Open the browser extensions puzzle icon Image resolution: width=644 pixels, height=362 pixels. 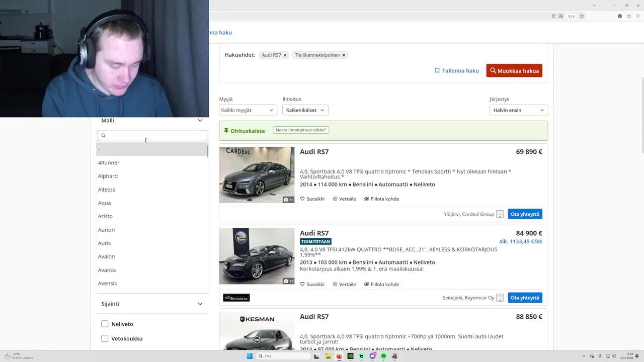click(629, 16)
